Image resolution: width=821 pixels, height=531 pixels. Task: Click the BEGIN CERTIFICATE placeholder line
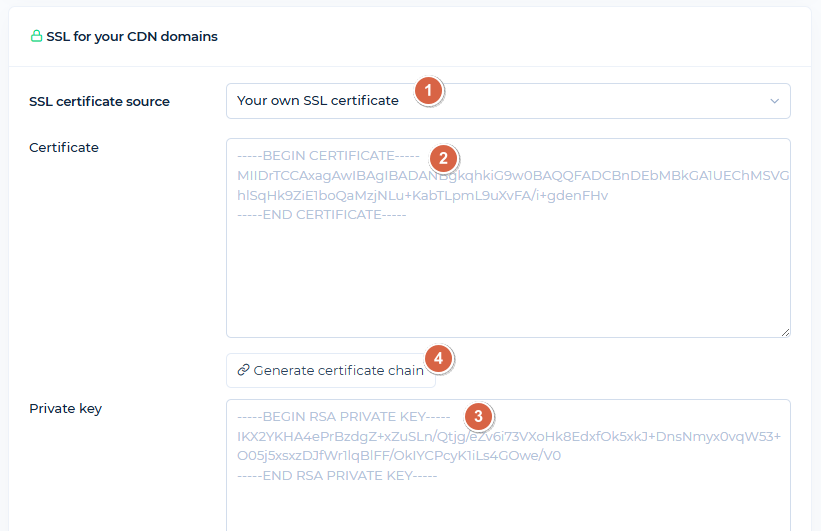328,156
